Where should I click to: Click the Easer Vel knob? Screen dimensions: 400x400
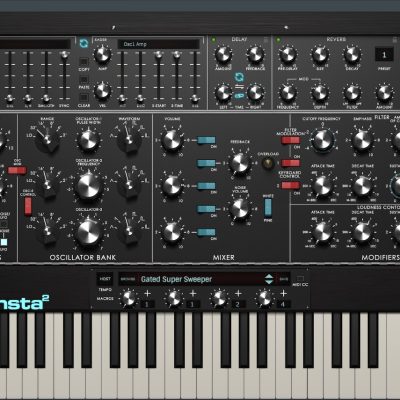[102, 91]
